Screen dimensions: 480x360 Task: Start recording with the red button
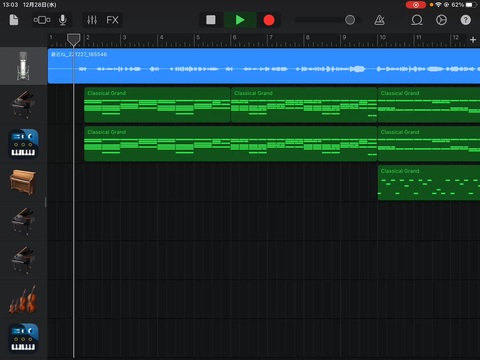pyautogui.click(x=269, y=20)
